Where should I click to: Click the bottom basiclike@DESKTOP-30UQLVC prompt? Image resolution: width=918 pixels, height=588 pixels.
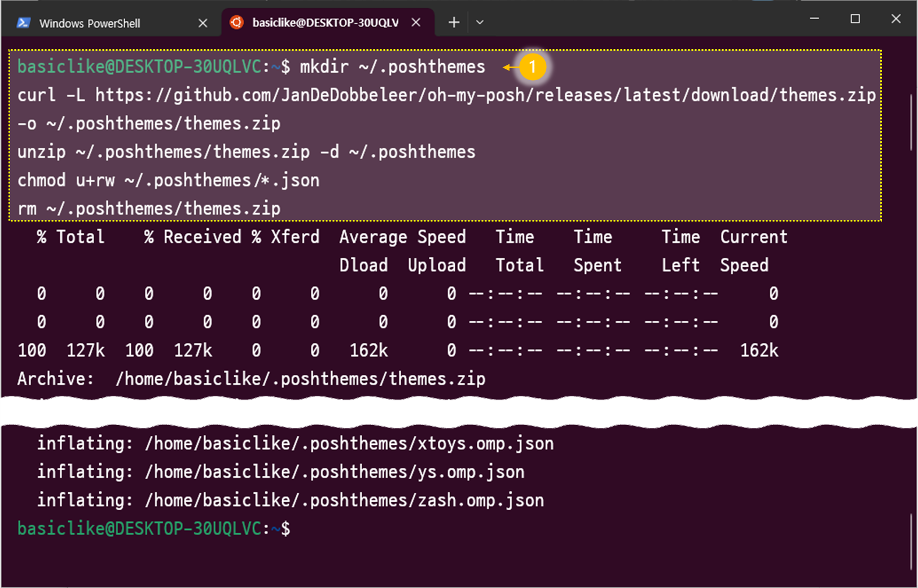click(153, 529)
